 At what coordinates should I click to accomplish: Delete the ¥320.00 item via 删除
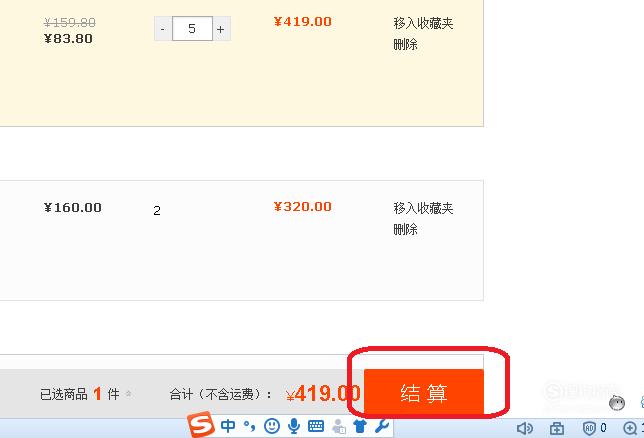[x=405, y=229]
